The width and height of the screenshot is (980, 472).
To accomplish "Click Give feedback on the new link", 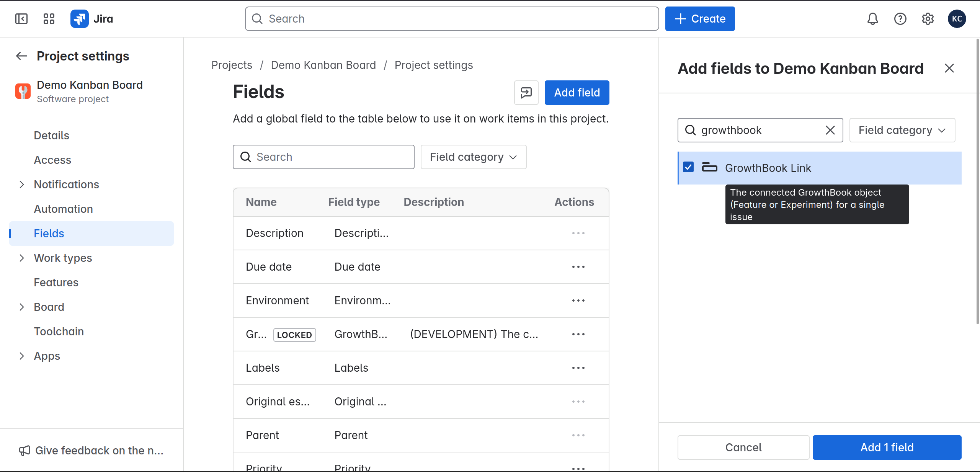I will click(x=99, y=451).
